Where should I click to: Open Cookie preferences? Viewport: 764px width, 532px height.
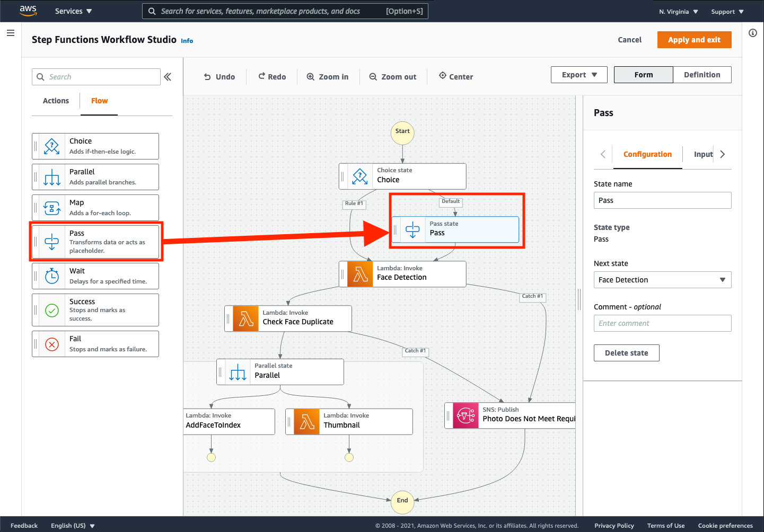(725, 526)
